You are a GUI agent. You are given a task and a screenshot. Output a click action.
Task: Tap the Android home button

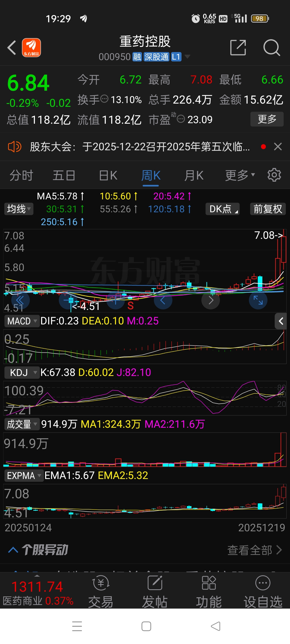click(146, 626)
